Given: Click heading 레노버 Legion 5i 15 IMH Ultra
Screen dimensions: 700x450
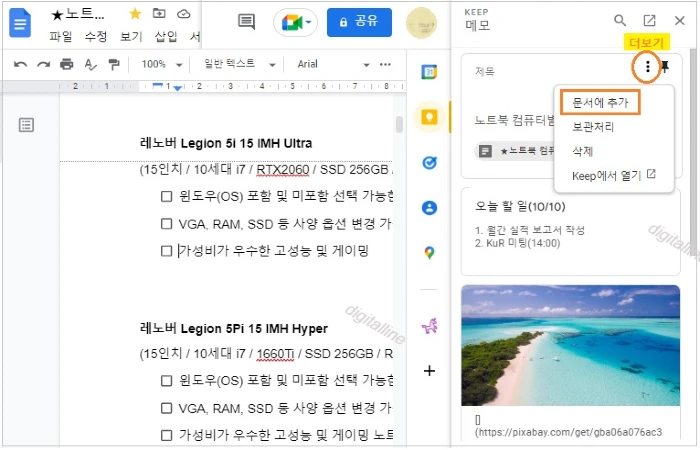Looking at the screenshot, I should (x=226, y=143).
